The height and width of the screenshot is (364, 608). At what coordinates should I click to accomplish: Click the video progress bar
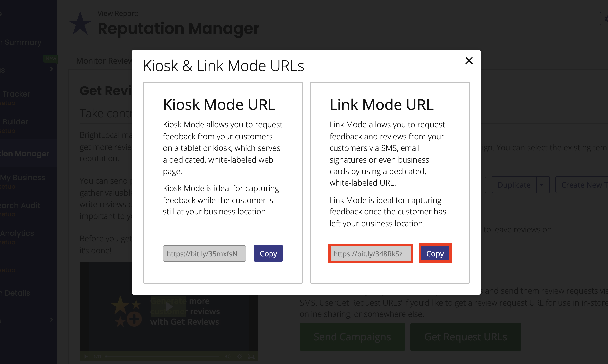point(162,356)
